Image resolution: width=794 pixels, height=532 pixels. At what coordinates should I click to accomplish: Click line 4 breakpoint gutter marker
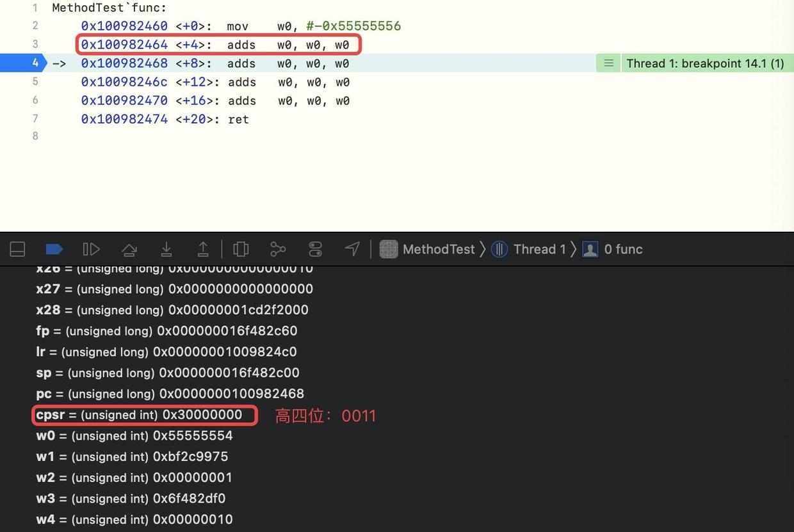[x=23, y=63]
